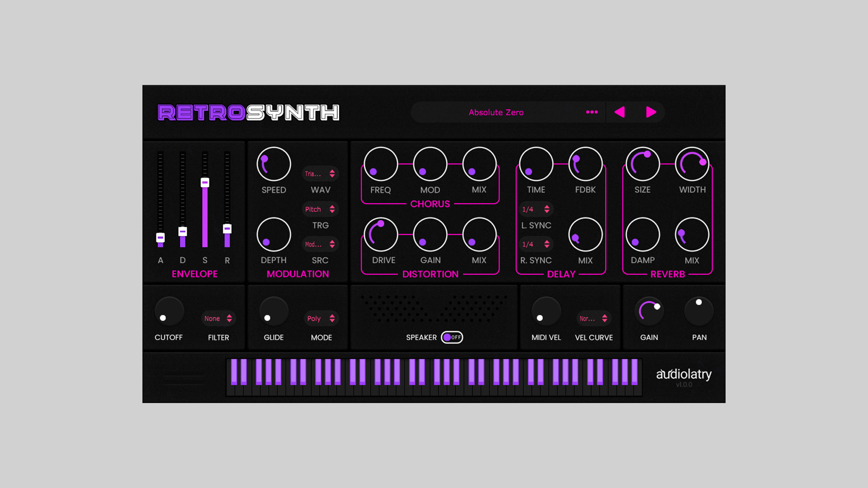
Task: Open the SRC modulation source dropdown
Action: pyautogui.click(x=321, y=244)
